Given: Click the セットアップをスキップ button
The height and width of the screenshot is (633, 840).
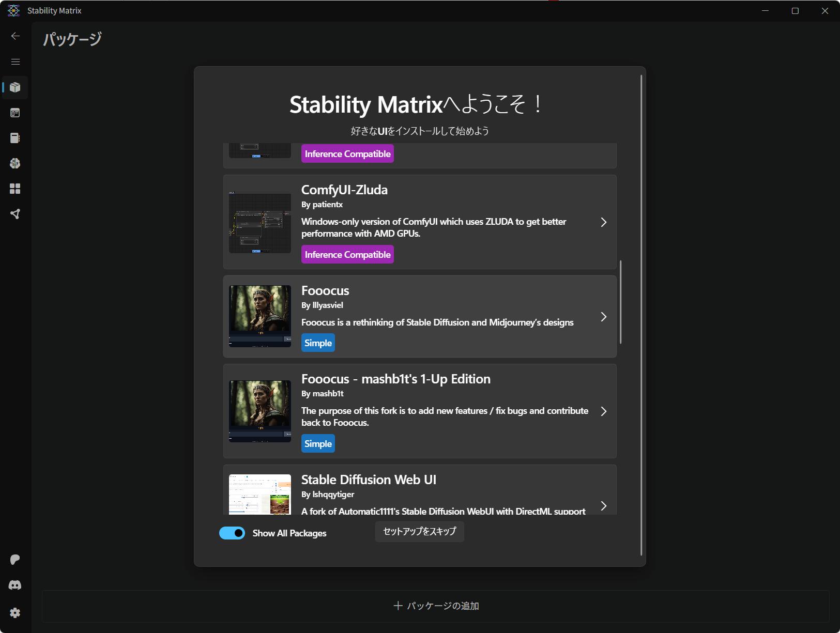Looking at the screenshot, I should pyautogui.click(x=419, y=532).
